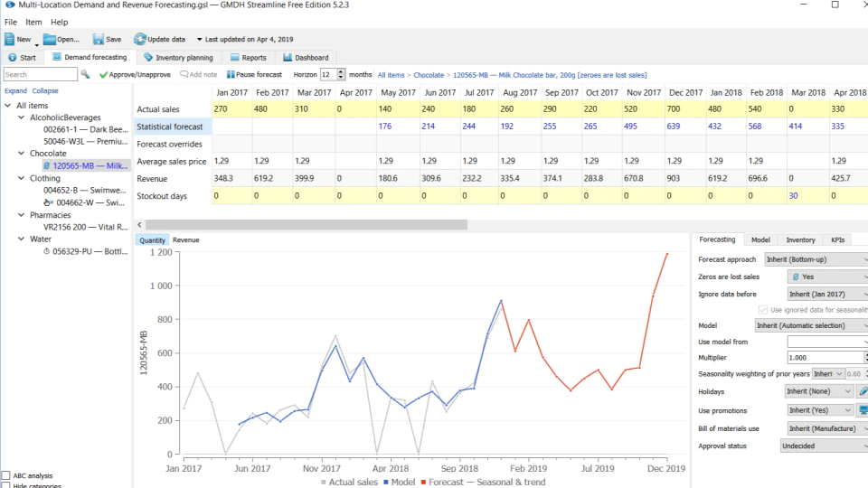Screen dimensions: 868x488
Task: Pause forecast using the pause icon
Action: pos(231,74)
